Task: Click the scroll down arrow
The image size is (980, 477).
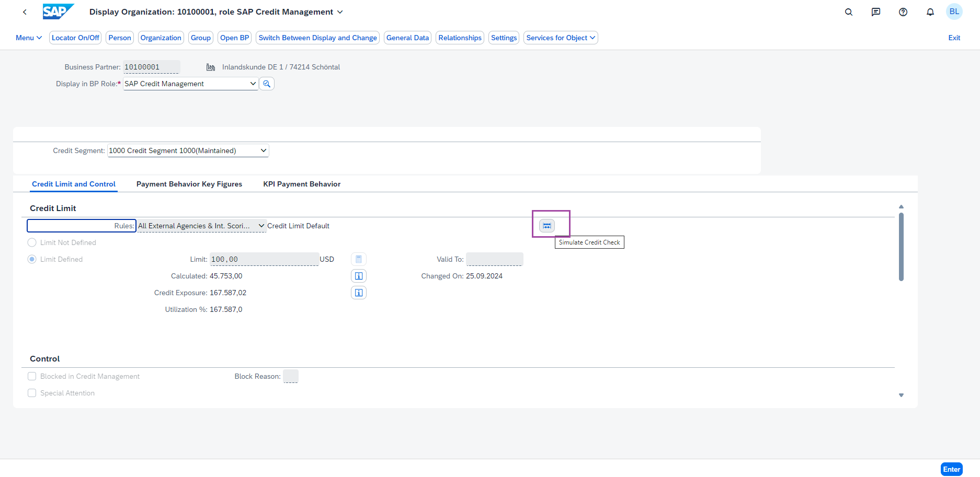Action: (901, 395)
